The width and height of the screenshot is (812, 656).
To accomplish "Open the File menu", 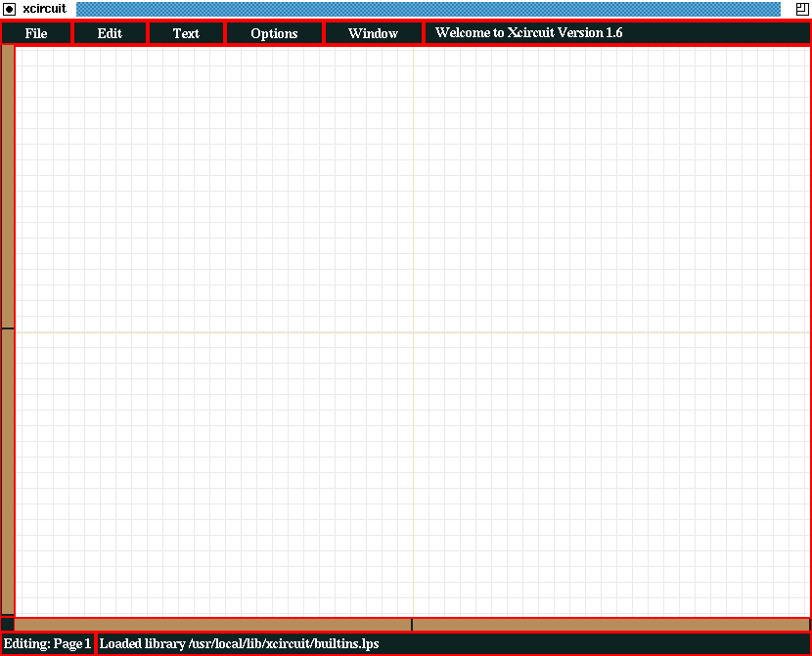I will pyautogui.click(x=36, y=33).
